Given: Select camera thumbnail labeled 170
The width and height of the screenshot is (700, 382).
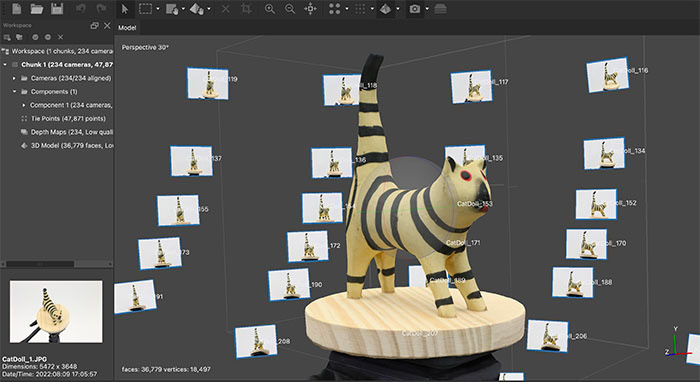Looking at the screenshot, I should coord(587,244).
